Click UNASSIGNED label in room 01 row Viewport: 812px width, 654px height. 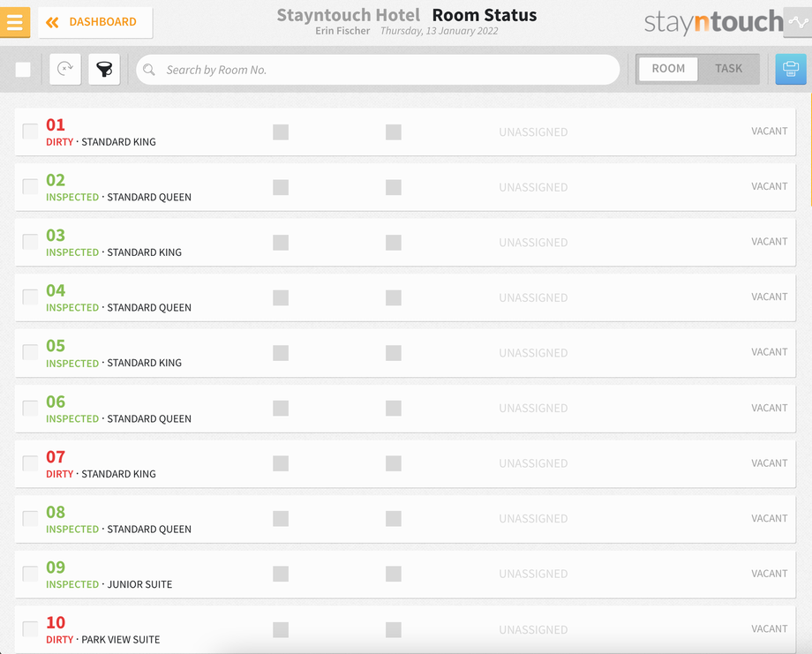533,132
